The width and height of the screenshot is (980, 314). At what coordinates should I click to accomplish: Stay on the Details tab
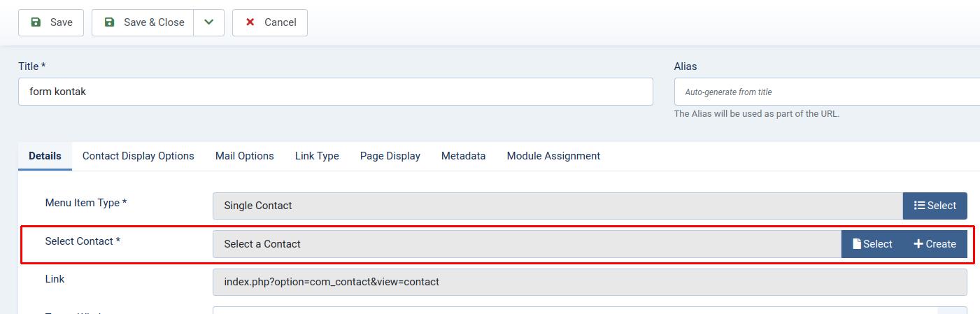(x=45, y=156)
